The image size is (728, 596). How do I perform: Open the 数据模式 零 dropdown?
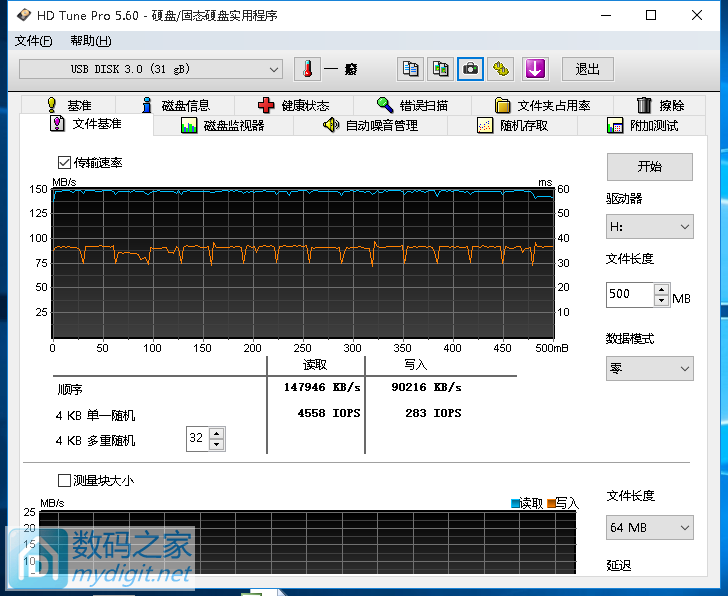(650, 369)
